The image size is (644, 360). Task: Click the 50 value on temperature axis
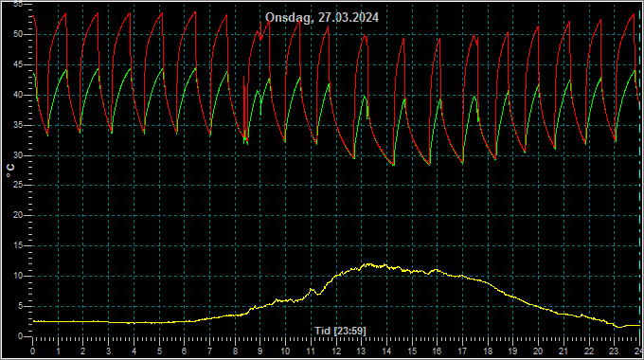[18, 34]
